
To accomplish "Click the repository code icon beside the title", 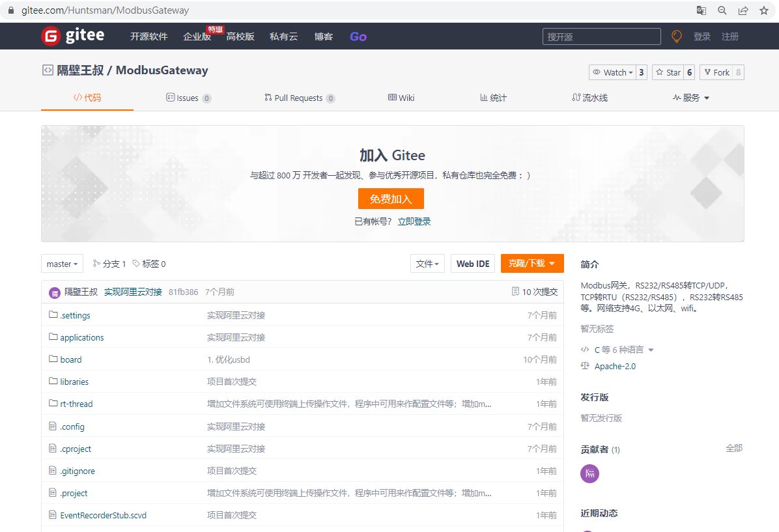I will pyautogui.click(x=47, y=70).
